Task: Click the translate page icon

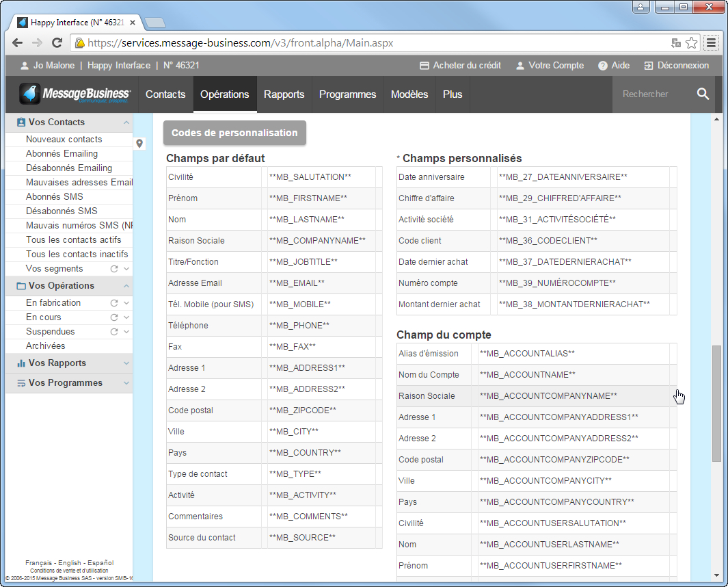Action: pos(676,42)
